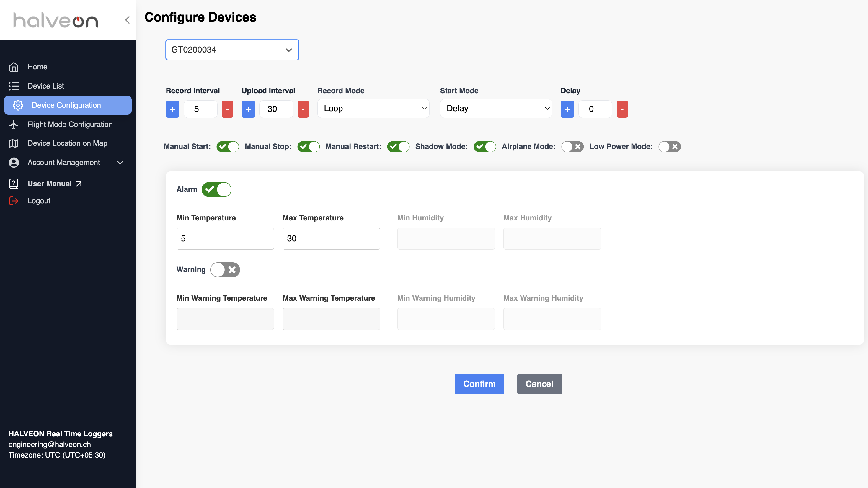This screenshot has width=868, height=488.
Task: Click the Max Temperature input field
Action: 331,239
